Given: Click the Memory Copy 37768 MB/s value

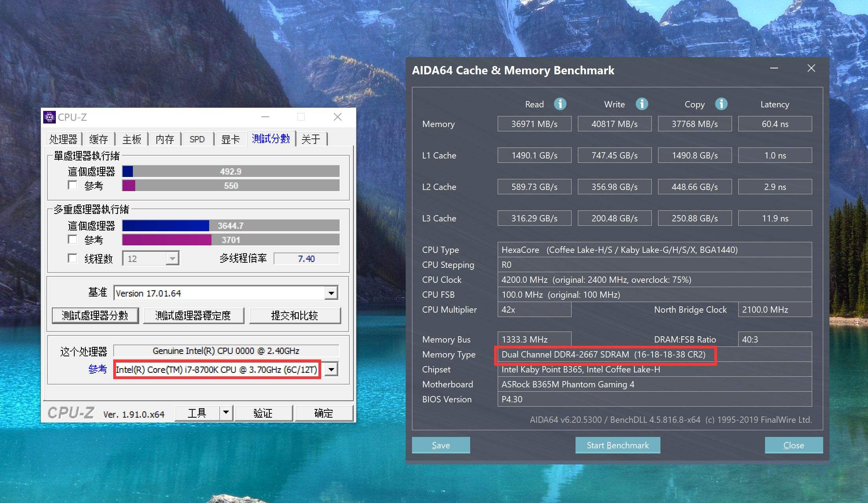Looking at the screenshot, I should (x=695, y=124).
